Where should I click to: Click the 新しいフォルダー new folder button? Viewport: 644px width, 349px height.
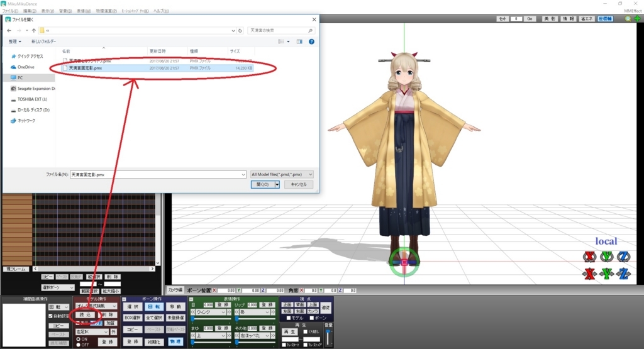pyautogui.click(x=43, y=42)
